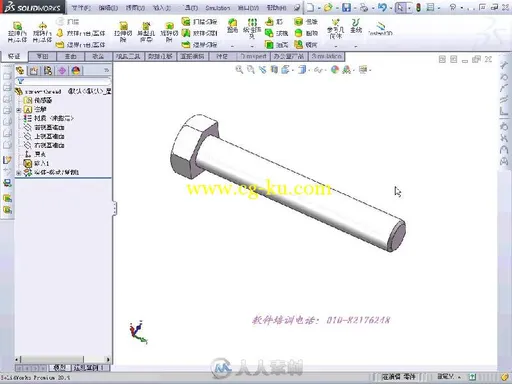Select the Fillet tool

pos(232,26)
